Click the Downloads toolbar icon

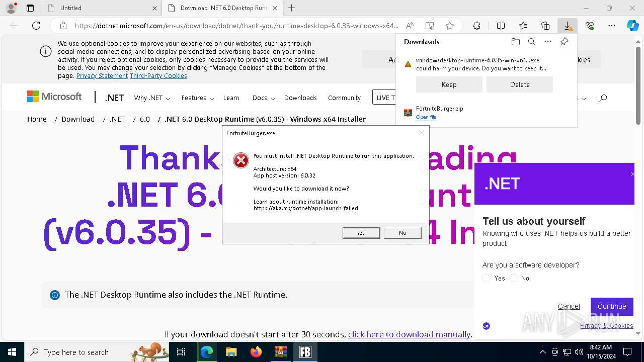568,26
